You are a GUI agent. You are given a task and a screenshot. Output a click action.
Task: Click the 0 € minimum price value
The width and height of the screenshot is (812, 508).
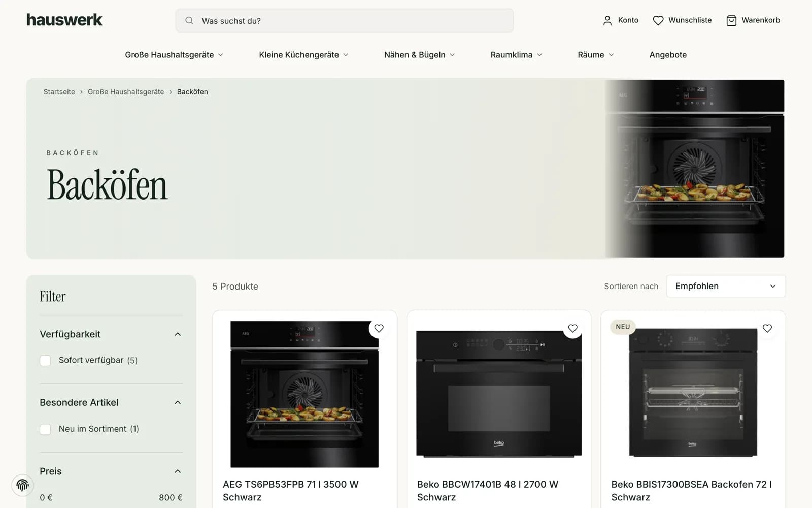(x=46, y=498)
